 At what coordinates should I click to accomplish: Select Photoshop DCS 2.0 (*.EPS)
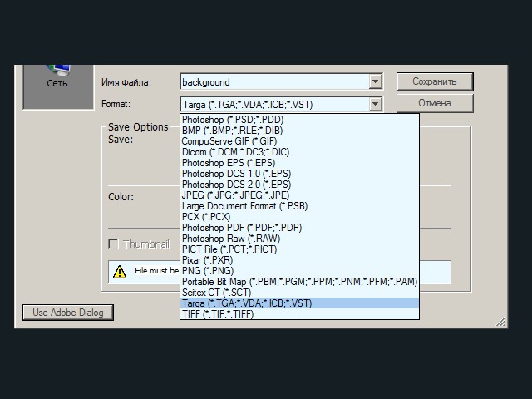tap(299, 185)
